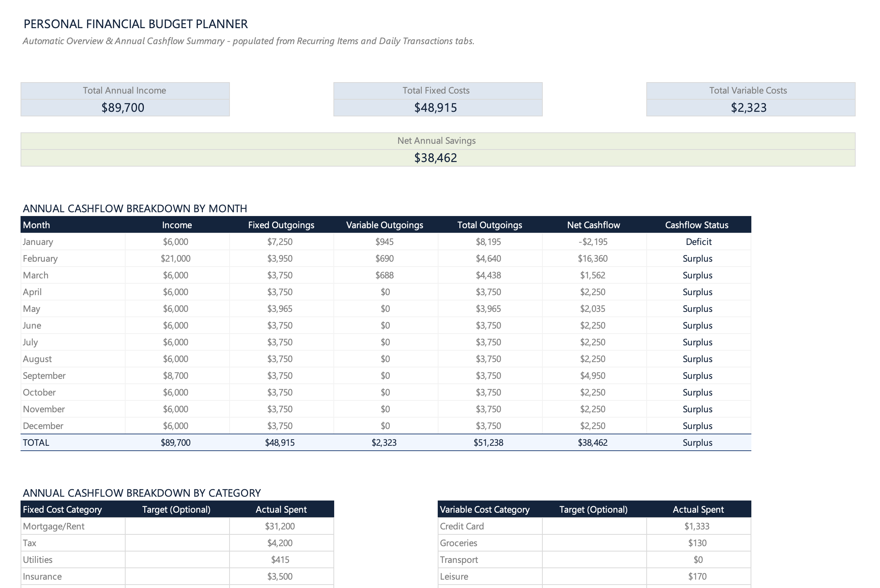The width and height of the screenshot is (880, 588).
Task: Select the August row label
Action: (37, 359)
